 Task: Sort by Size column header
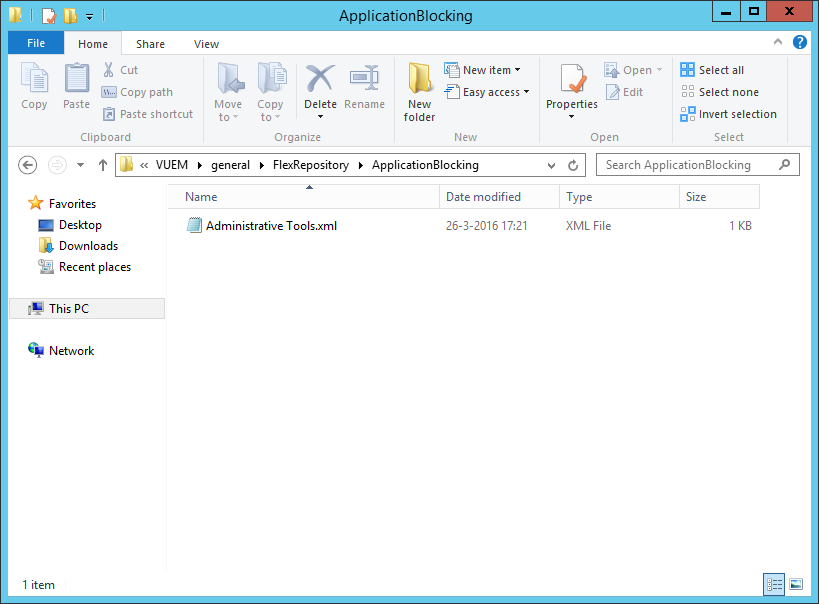[x=720, y=197]
